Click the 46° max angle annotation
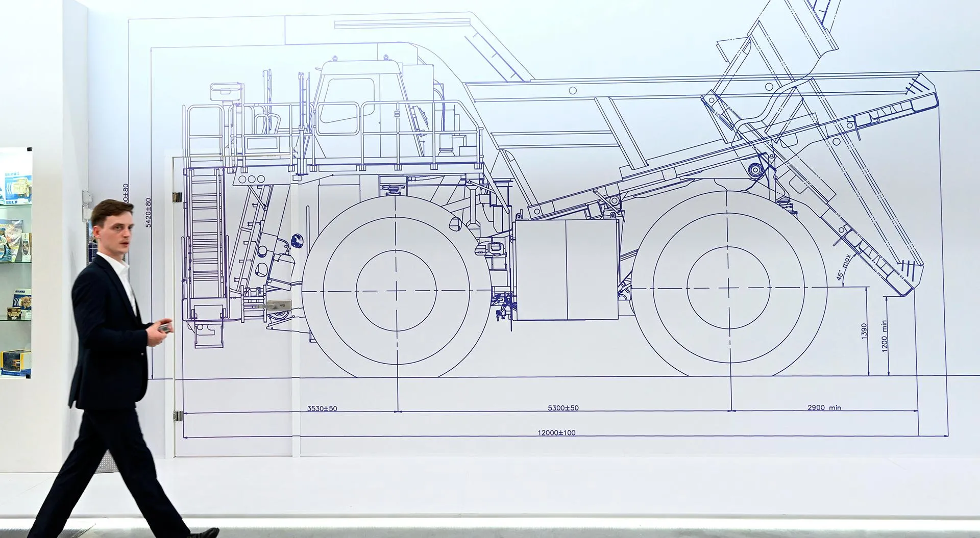Image resolution: width=980 pixels, height=538 pixels. click(844, 268)
